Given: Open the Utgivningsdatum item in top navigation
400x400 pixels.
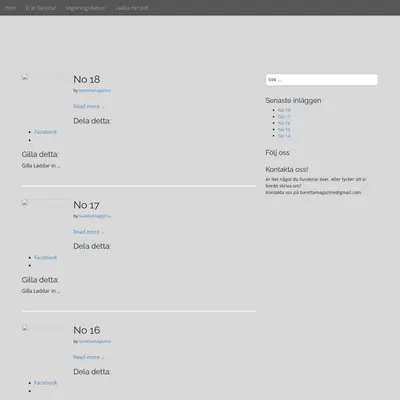Looking at the screenshot, I should click(86, 8).
